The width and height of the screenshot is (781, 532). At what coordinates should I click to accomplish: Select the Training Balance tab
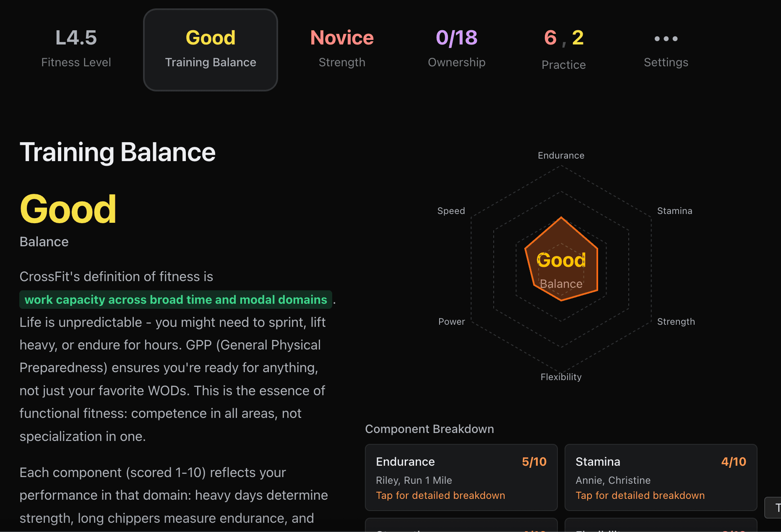click(x=210, y=50)
